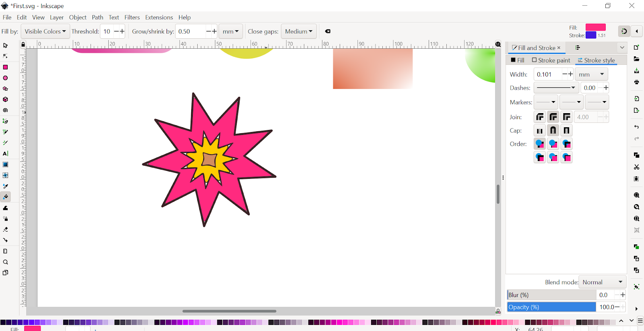Choose the bevel join style

(540, 117)
